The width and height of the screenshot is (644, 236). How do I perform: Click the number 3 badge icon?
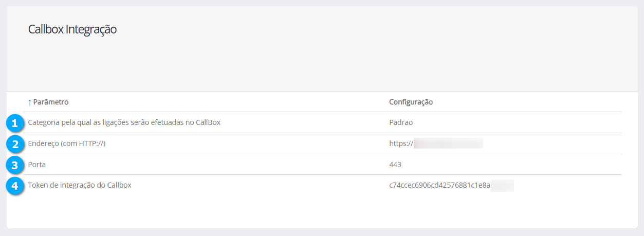pos(15,165)
